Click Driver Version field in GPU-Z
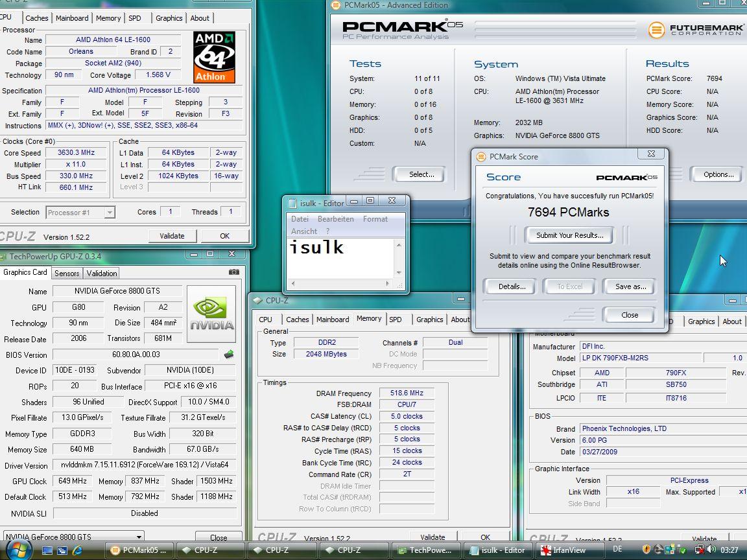The width and height of the screenshot is (747, 560). click(x=145, y=465)
